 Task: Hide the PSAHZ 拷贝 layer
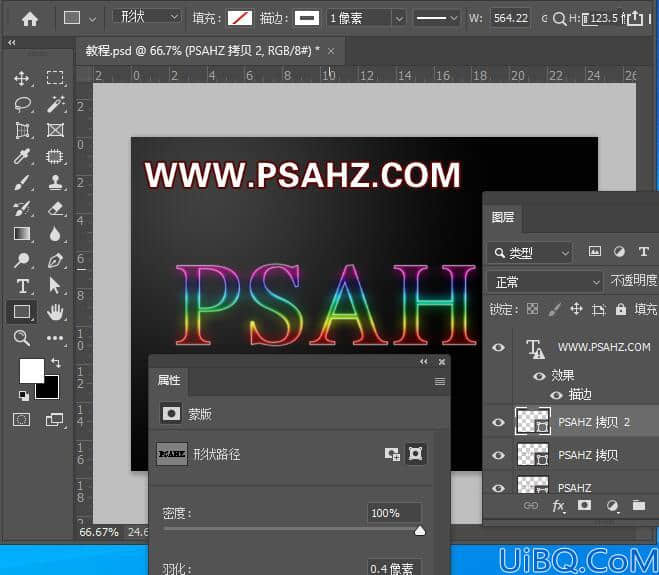[498, 455]
